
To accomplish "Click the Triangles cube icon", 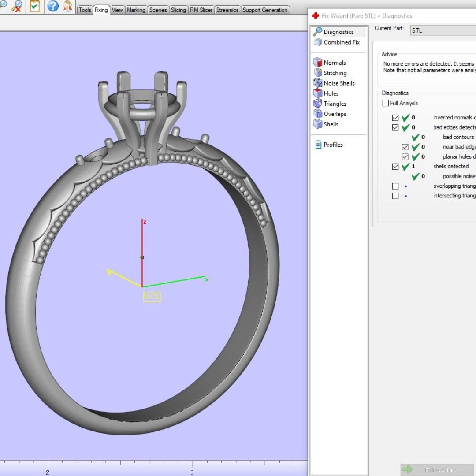I will pyautogui.click(x=317, y=103).
